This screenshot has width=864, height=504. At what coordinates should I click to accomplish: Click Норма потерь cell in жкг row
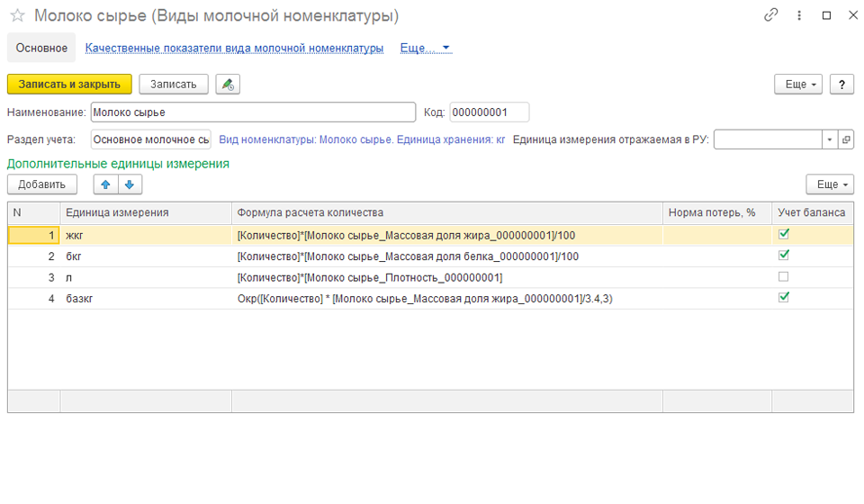point(717,235)
